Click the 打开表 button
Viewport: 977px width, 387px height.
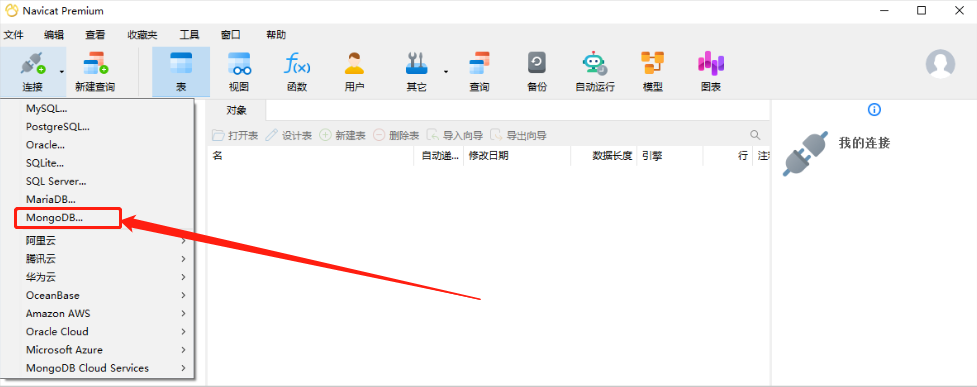tap(236, 135)
